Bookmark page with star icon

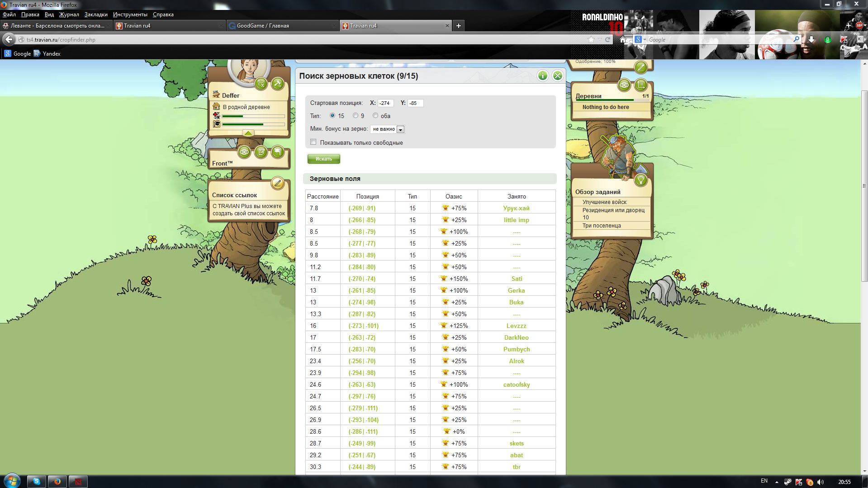(591, 40)
